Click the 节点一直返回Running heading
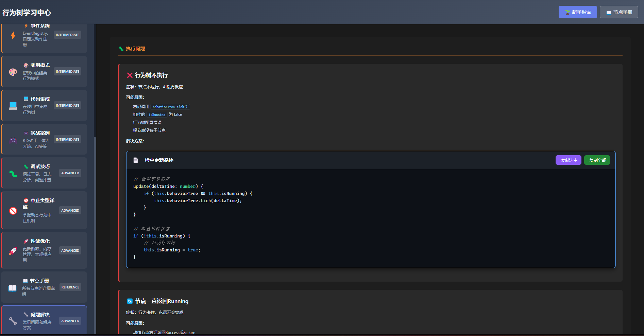644x336 pixels. point(162,301)
